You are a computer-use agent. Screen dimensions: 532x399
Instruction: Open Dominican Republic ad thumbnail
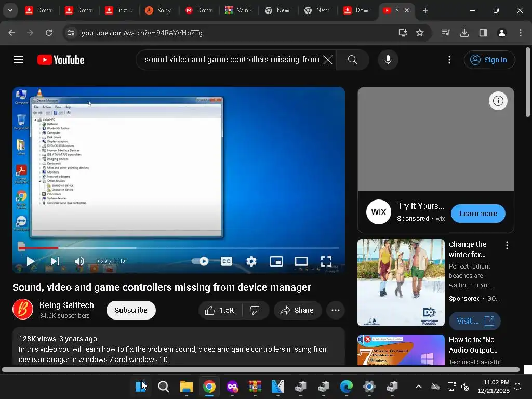(x=401, y=282)
